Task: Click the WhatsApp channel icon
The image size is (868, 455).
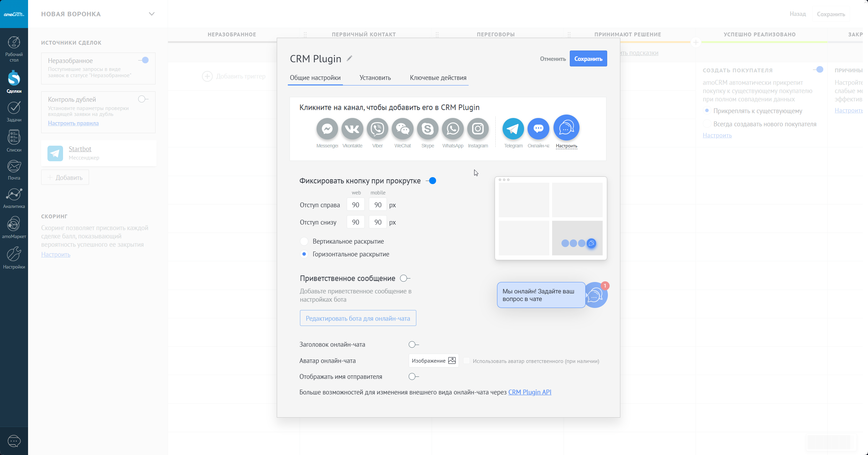Action: (x=452, y=129)
